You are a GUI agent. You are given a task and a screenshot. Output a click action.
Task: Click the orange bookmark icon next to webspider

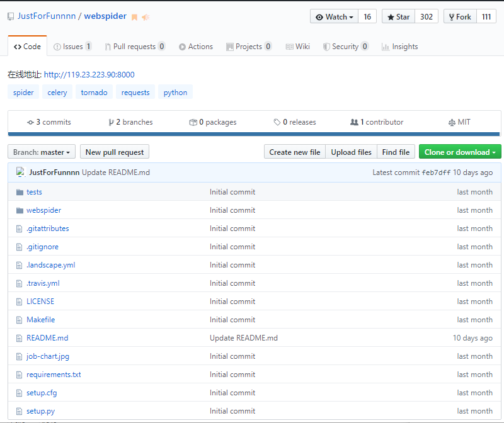[135, 18]
